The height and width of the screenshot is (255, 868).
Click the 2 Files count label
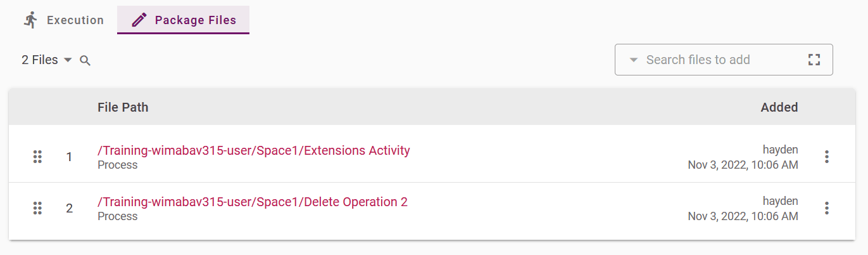pyautogui.click(x=40, y=60)
